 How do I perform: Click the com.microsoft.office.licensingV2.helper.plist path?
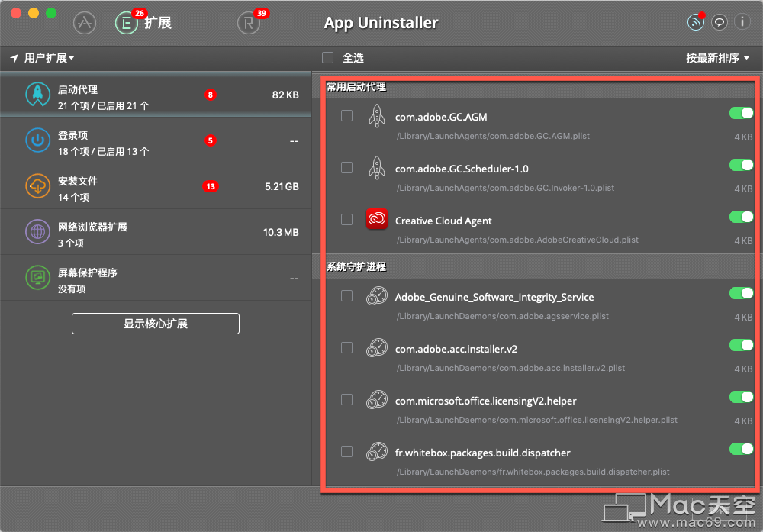(x=536, y=420)
